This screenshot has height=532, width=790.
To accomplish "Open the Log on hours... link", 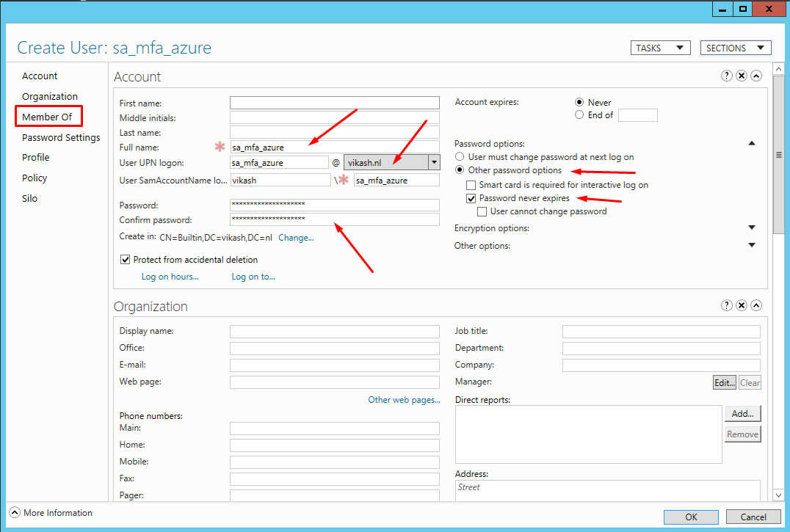I will pos(170,277).
